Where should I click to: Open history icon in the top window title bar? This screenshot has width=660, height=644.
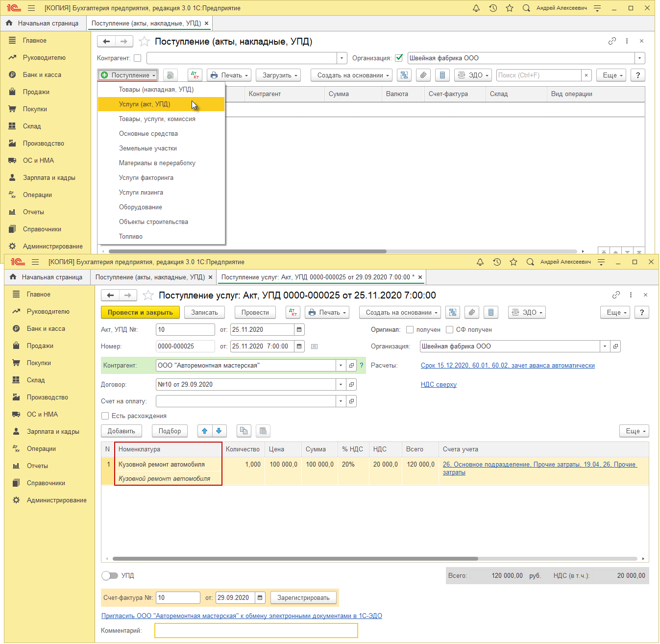(x=493, y=8)
